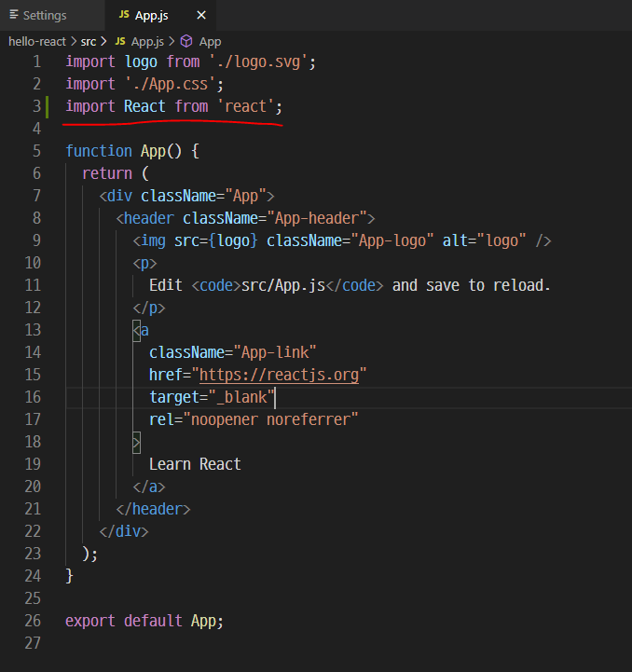Image resolution: width=632 pixels, height=672 pixels.
Task: Click line number 1 in gutter
Action: 37,62
